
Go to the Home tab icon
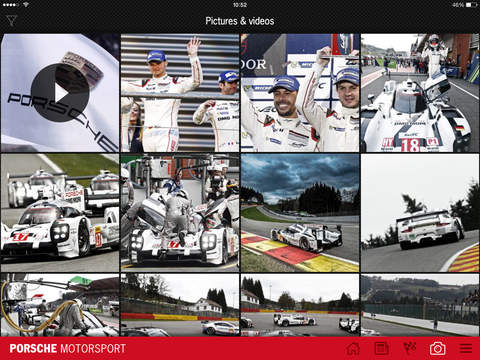coord(353,349)
